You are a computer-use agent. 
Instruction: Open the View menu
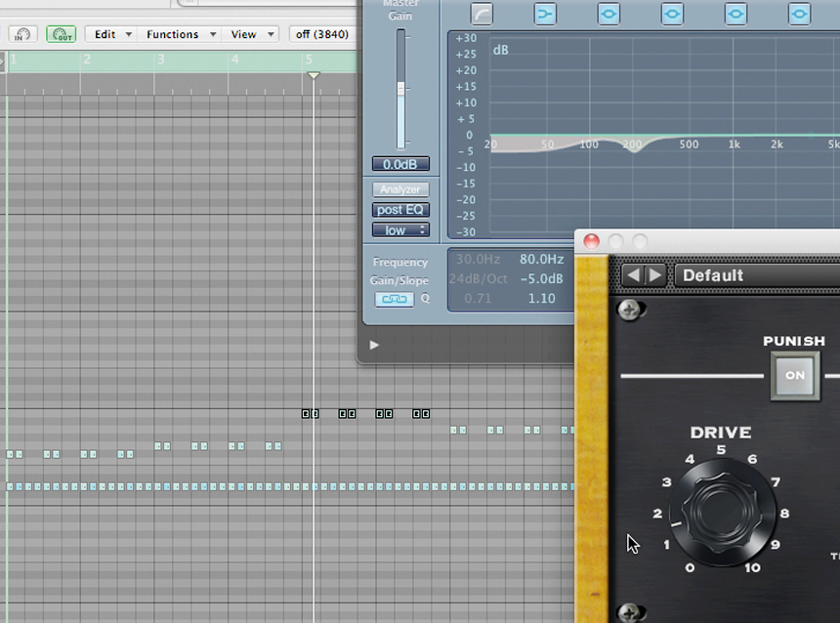252,34
